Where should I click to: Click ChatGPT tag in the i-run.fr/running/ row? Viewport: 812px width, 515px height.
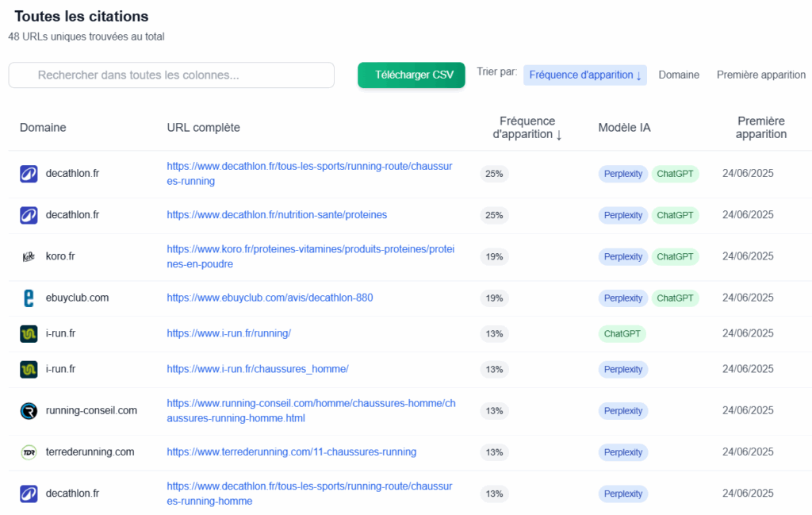622,334
